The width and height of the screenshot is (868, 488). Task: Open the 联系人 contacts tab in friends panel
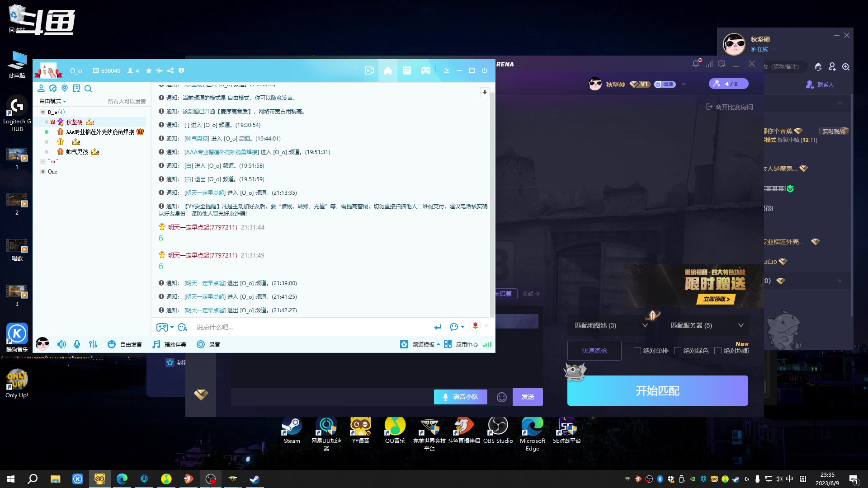tap(820, 84)
